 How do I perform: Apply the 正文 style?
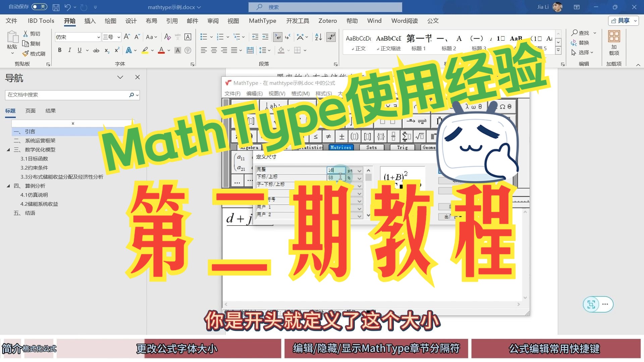click(358, 43)
